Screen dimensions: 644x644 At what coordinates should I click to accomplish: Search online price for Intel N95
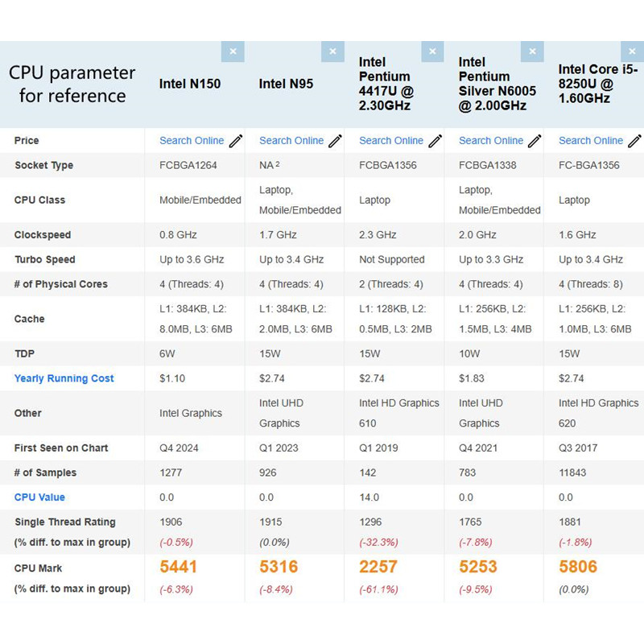[291, 141]
